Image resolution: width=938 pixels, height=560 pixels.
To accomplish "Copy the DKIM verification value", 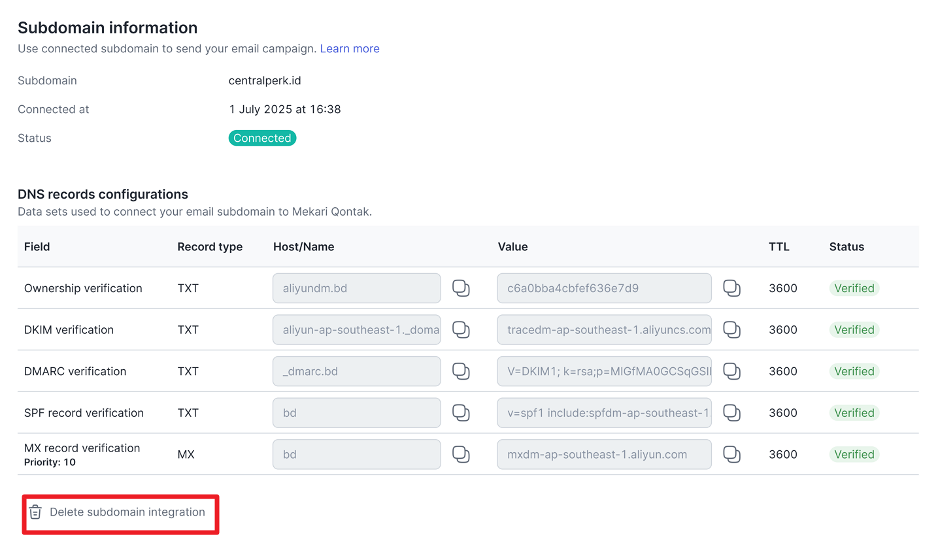I will (x=731, y=330).
